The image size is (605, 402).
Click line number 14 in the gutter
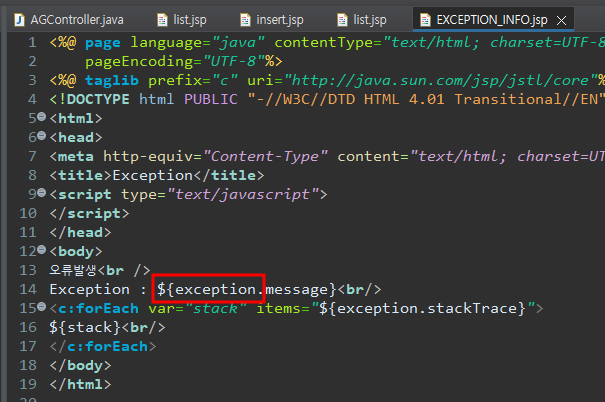28,290
